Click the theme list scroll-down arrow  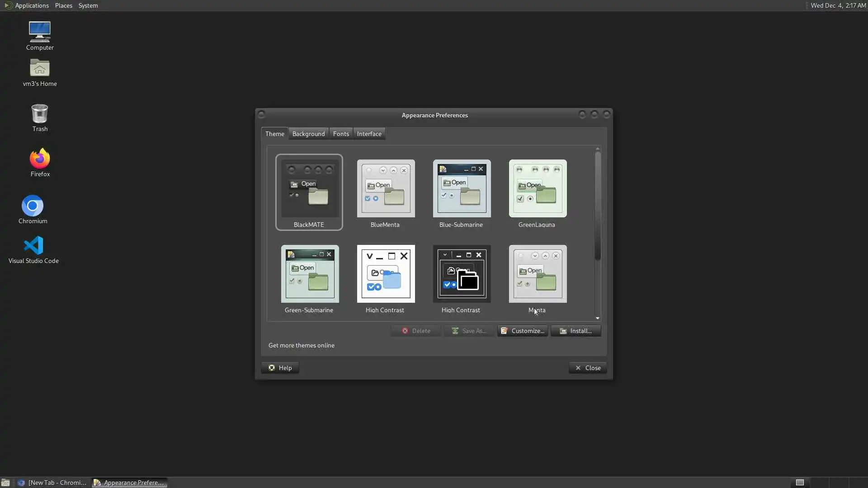click(598, 319)
